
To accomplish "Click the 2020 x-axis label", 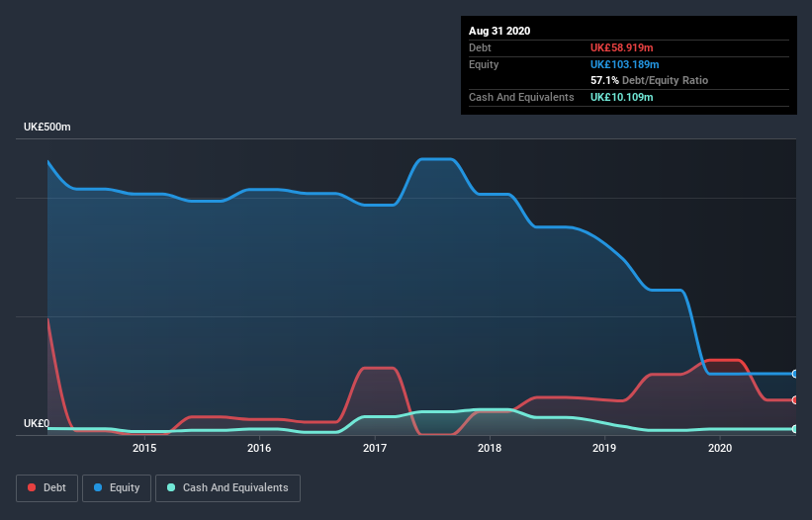I will tap(720, 448).
